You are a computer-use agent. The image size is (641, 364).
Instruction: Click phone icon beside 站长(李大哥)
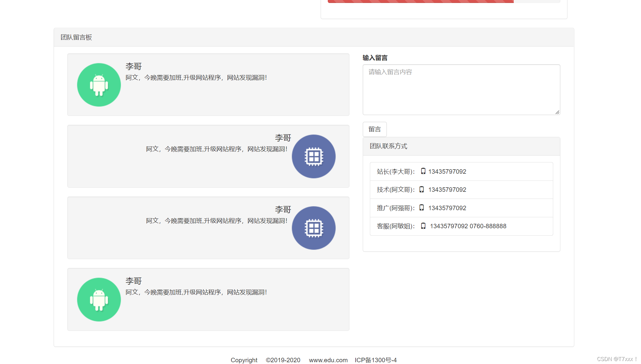coord(423,171)
